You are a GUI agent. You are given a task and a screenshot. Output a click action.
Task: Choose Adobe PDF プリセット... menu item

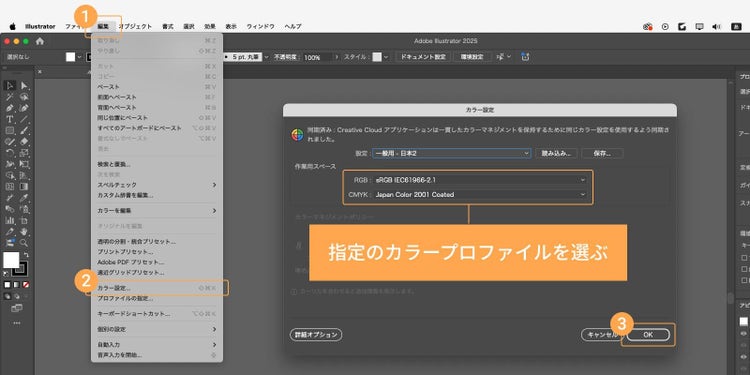coord(156,262)
